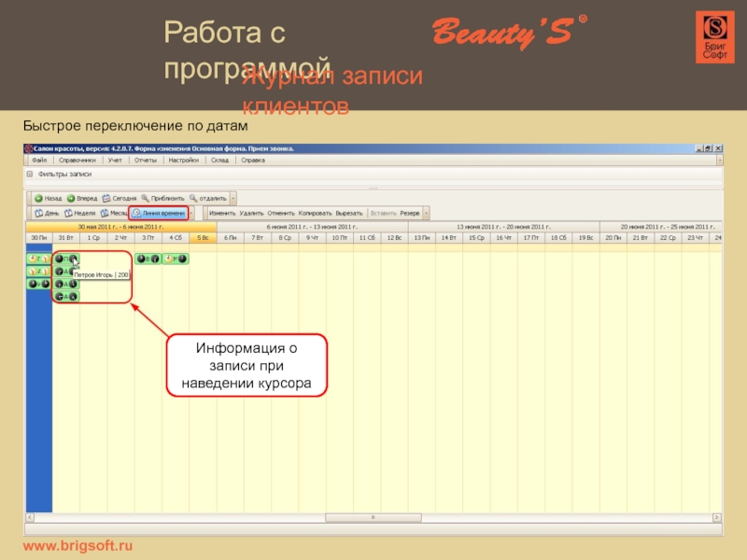Open the Настройки menu
The image size is (747, 560).
[183, 160]
